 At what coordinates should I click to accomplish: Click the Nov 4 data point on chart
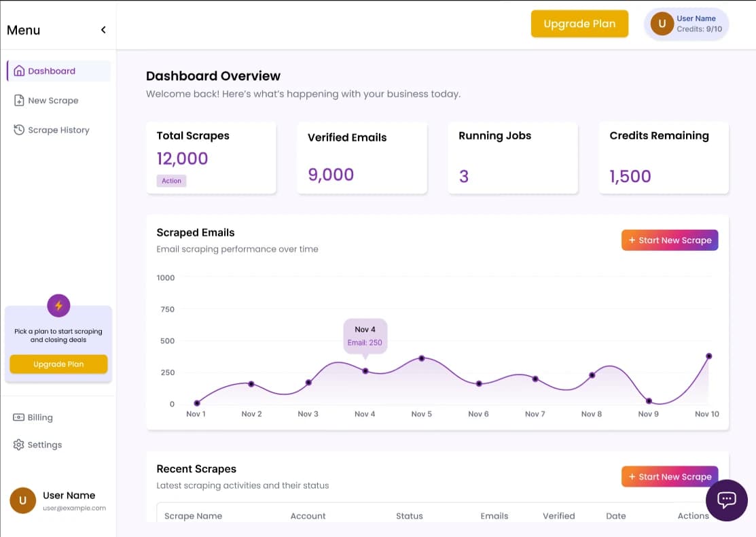(365, 371)
